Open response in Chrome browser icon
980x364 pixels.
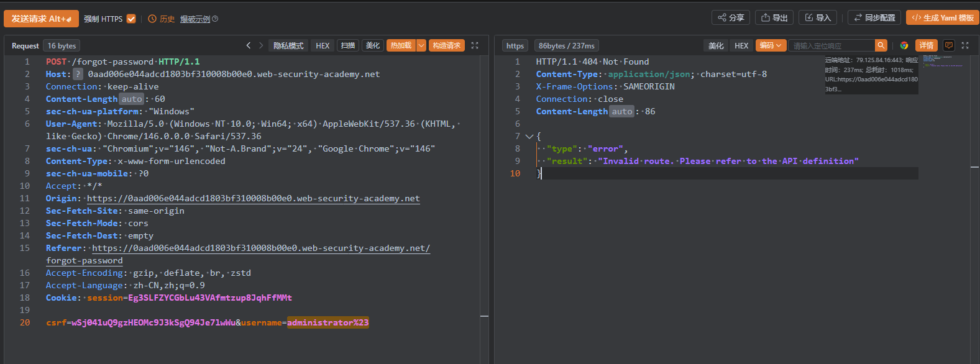904,45
